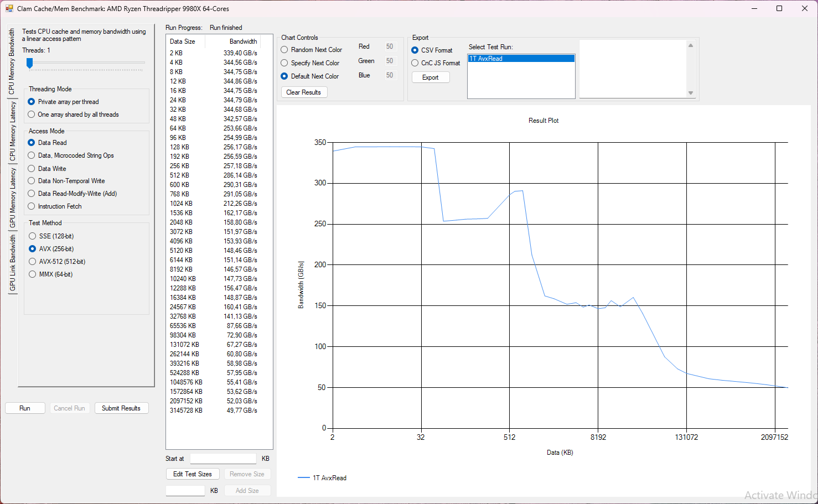818x504 pixels.
Task: Open Edit Test Sizes
Action: pos(193,474)
